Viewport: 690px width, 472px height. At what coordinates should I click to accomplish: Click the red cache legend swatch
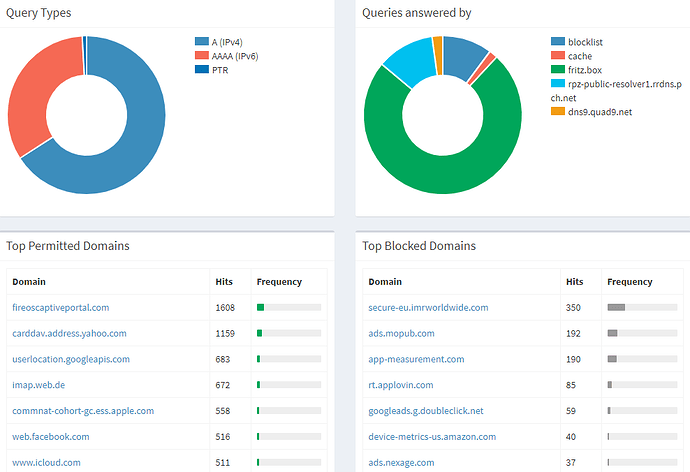tap(558, 56)
